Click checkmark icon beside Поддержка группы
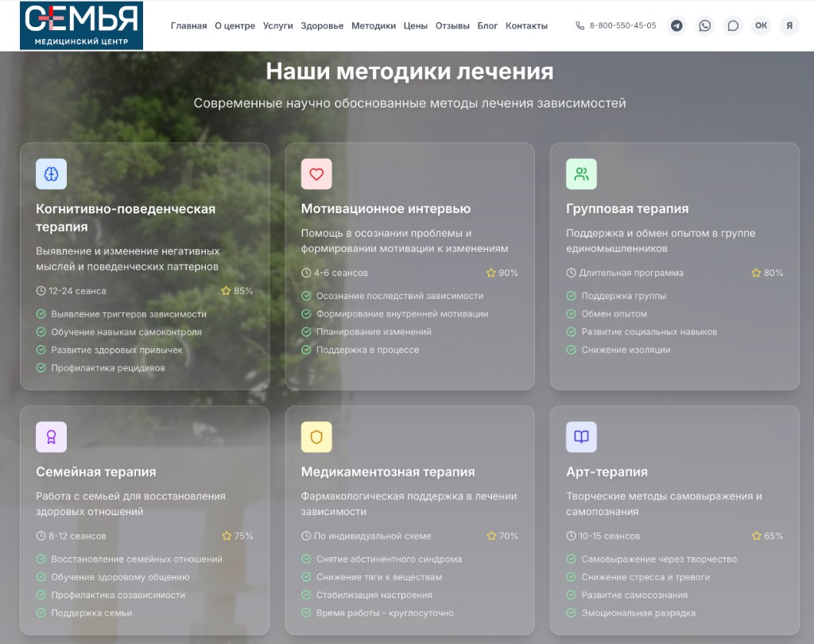814x644 pixels. pyautogui.click(x=571, y=296)
